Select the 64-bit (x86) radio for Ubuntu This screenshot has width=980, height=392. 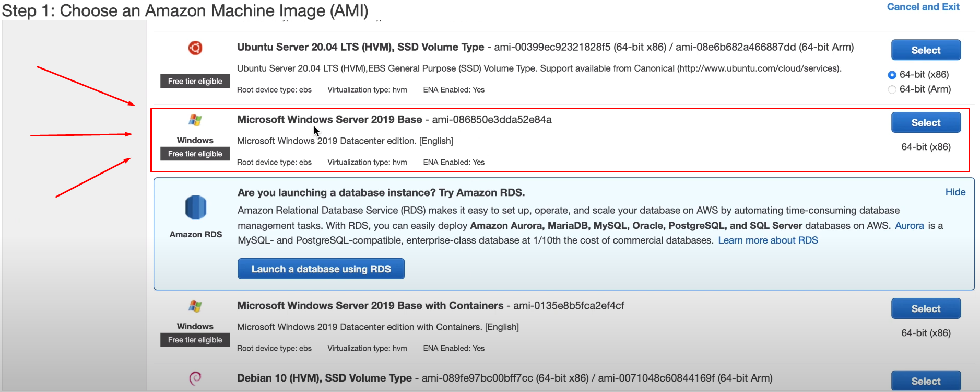pos(892,75)
